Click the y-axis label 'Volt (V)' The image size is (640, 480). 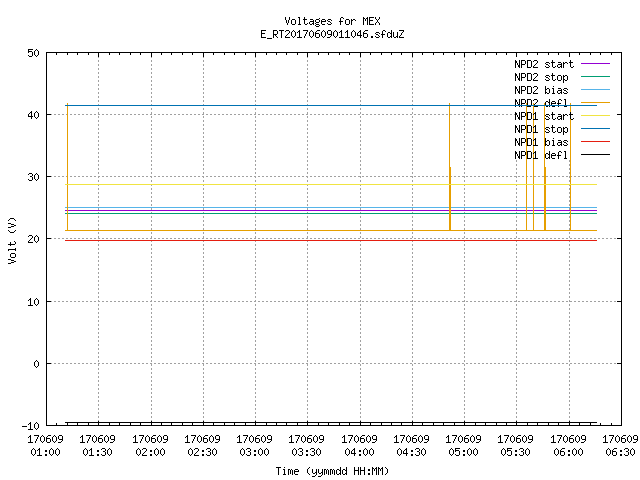tap(12, 240)
